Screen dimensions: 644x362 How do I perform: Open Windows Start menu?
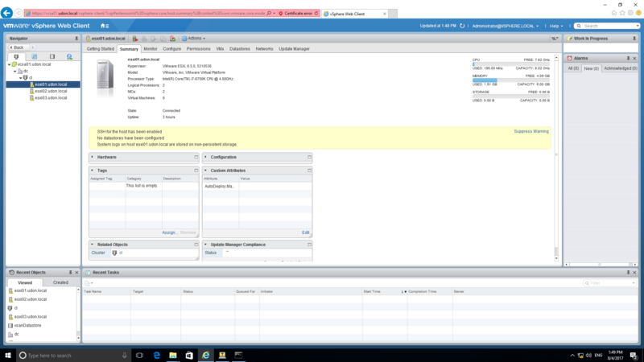click(8, 356)
